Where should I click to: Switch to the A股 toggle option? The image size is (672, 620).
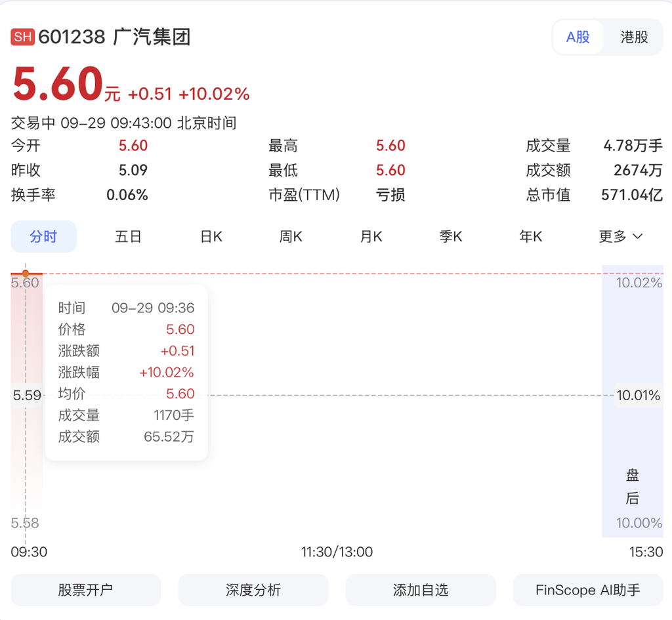(577, 37)
